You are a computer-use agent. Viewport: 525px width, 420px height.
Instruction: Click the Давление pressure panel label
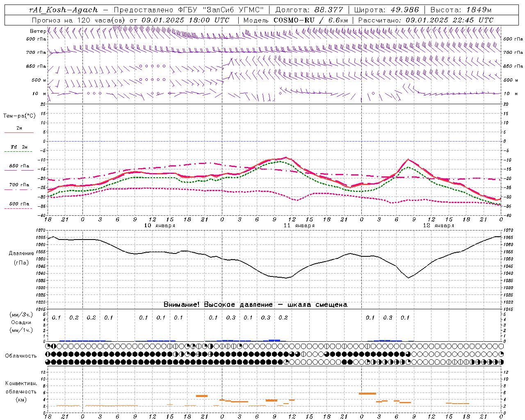(x=21, y=253)
